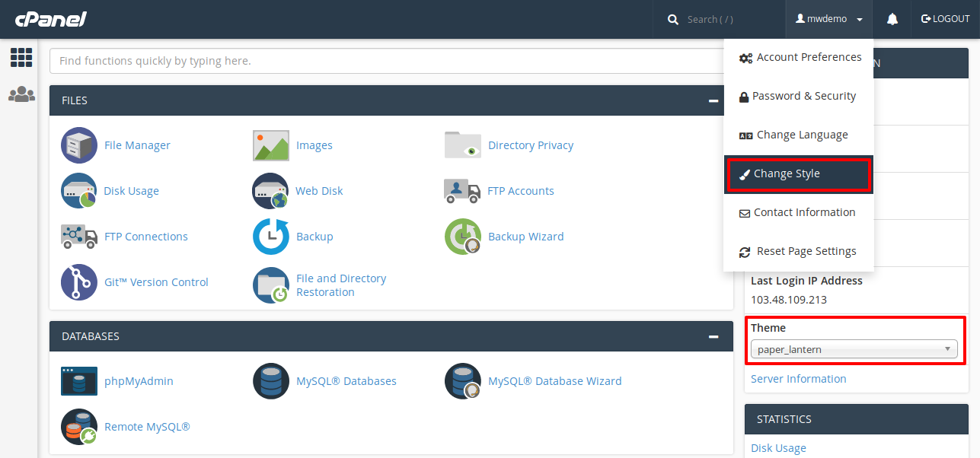
Task: Open the Backup Wizard link text
Action: tap(525, 237)
